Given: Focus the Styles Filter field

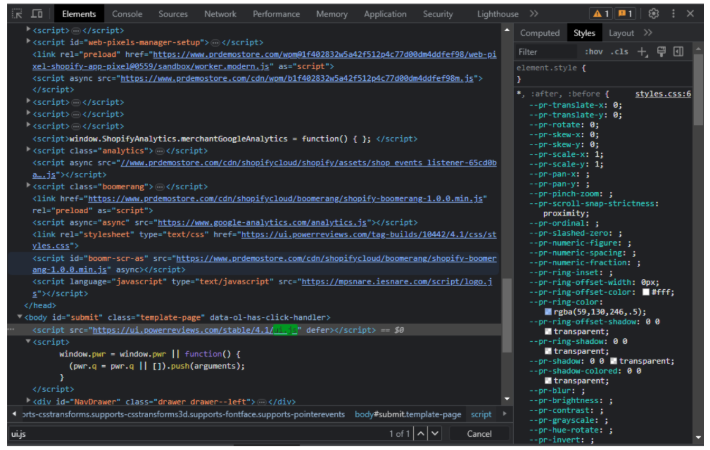Looking at the screenshot, I should 547,52.
